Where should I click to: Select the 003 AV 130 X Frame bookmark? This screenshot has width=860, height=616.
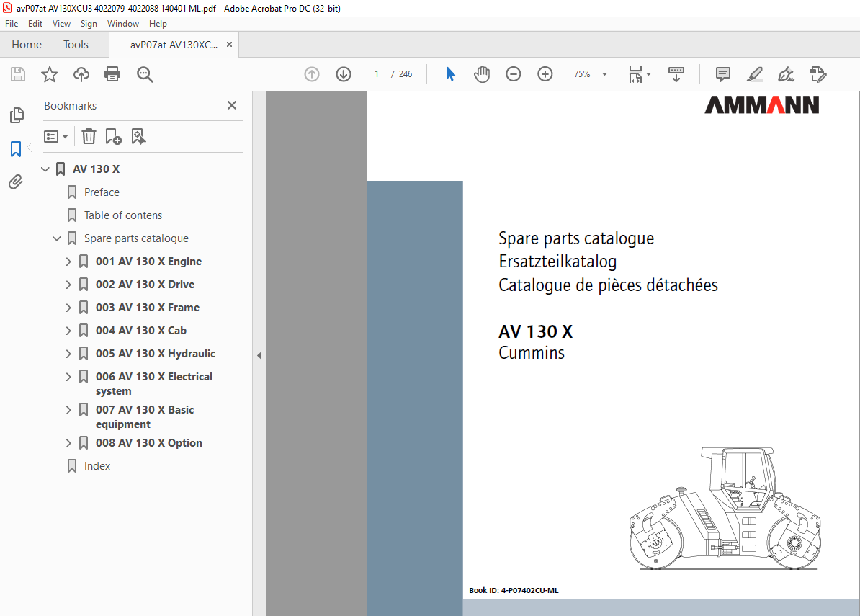[x=148, y=308]
